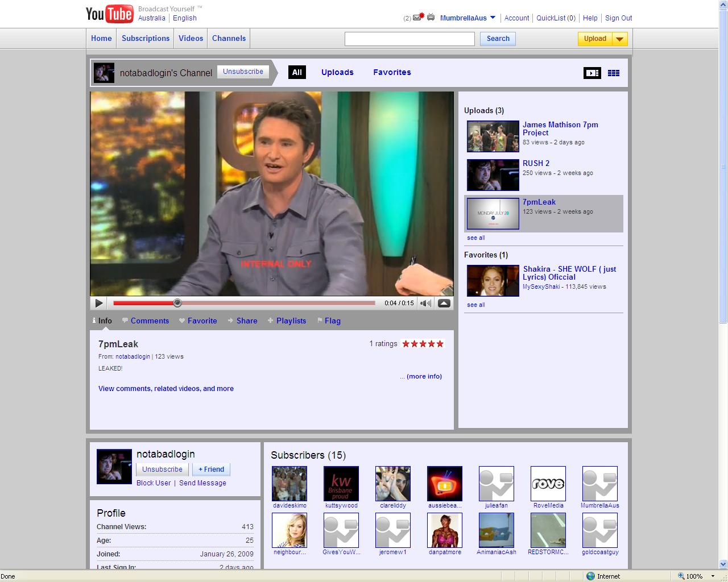
Task: Open the RUSH 2 video thumbnail
Action: 493,175
